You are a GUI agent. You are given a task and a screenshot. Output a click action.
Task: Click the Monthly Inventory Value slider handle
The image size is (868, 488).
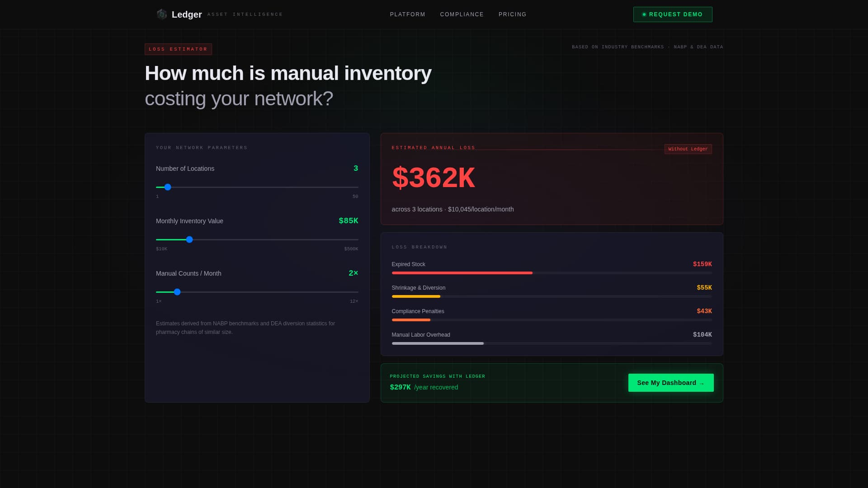(x=189, y=239)
